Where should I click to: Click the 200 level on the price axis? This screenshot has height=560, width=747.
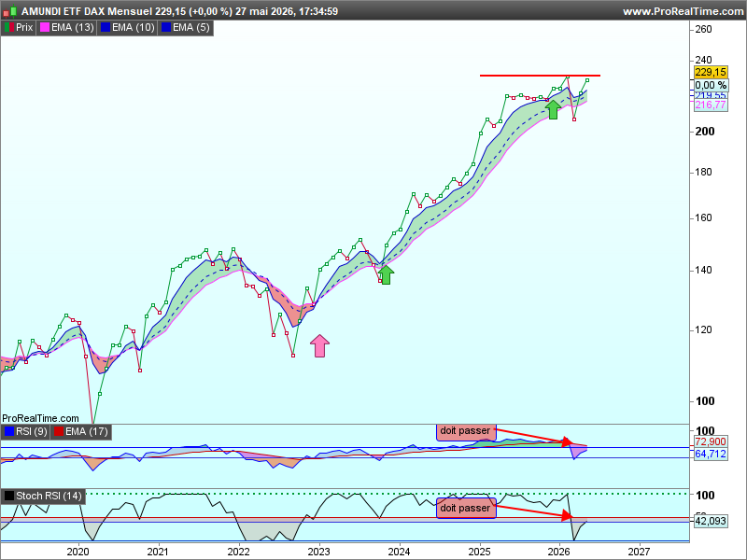(x=705, y=132)
